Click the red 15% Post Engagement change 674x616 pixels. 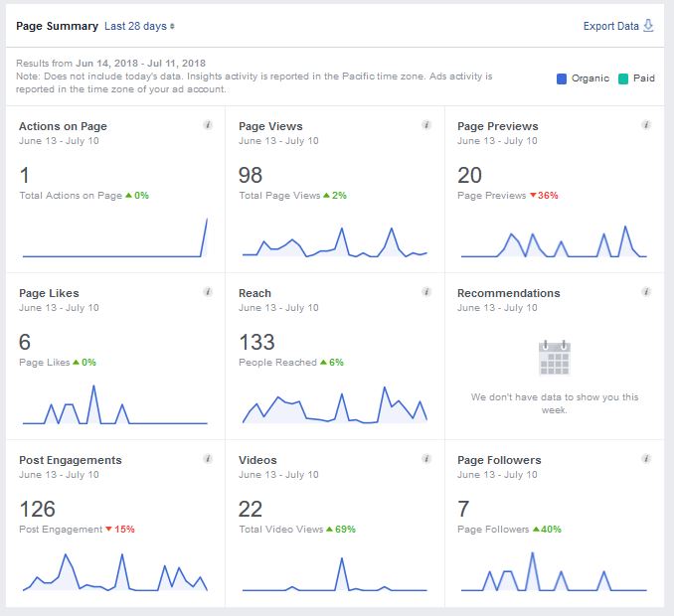(120, 530)
